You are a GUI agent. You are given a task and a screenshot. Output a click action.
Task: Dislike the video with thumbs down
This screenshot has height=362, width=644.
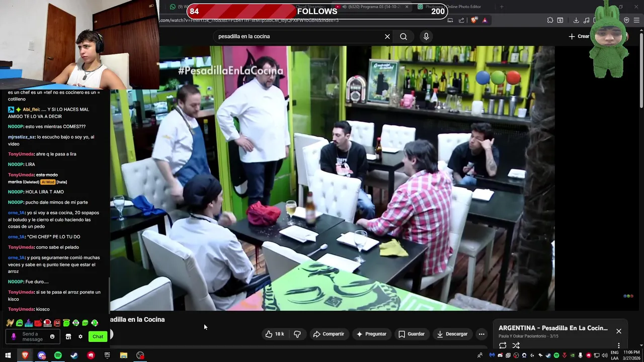tap(297, 334)
